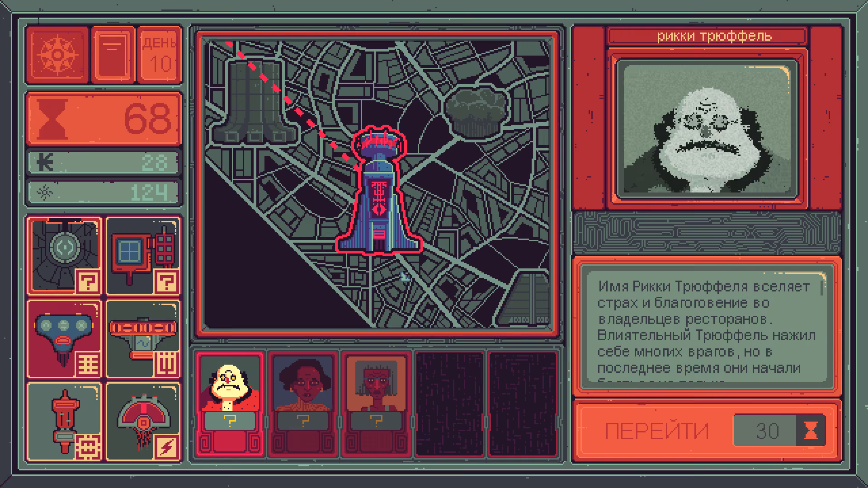The width and height of the screenshot is (868, 488).
Task: Open the red journal book icon
Action: pos(113,55)
